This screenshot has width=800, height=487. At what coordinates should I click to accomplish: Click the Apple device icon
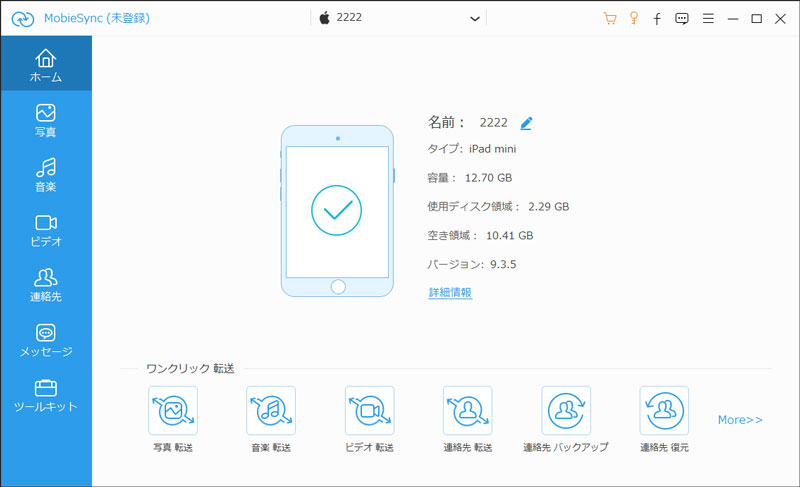click(324, 18)
